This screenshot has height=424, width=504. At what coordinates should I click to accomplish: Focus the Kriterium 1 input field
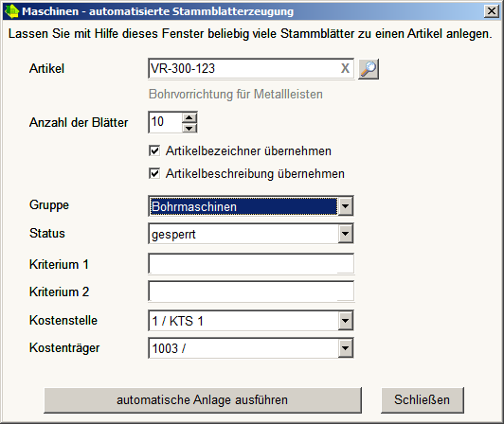[x=251, y=264]
